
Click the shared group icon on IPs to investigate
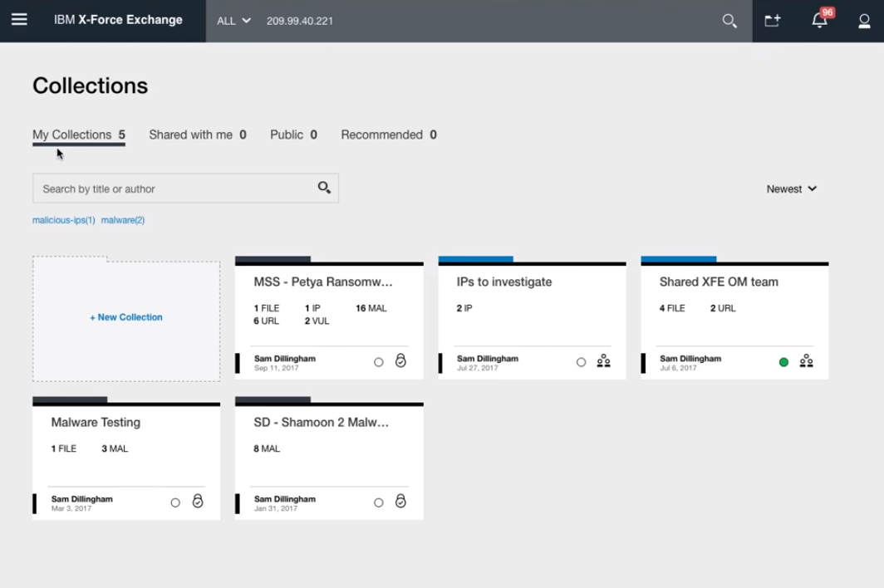coord(603,361)
